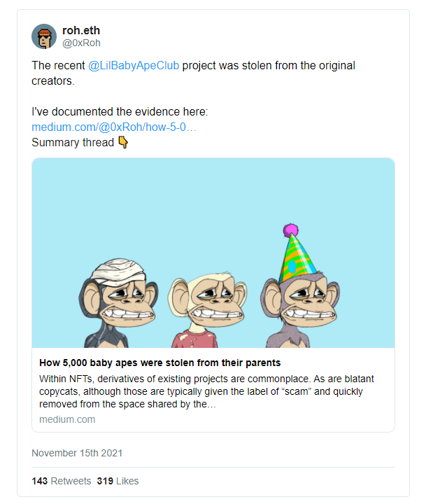Click the pink pom-pom on party hat

[x=290, y=229]
